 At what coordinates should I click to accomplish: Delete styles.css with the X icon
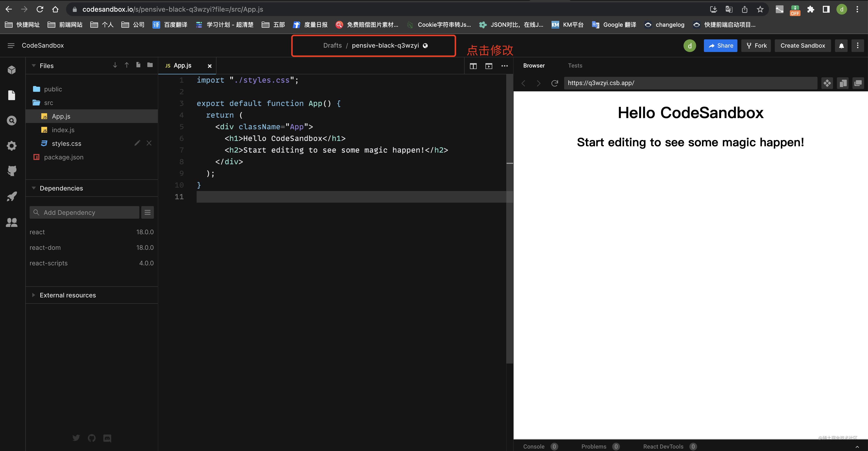click(x=149, y=143)
